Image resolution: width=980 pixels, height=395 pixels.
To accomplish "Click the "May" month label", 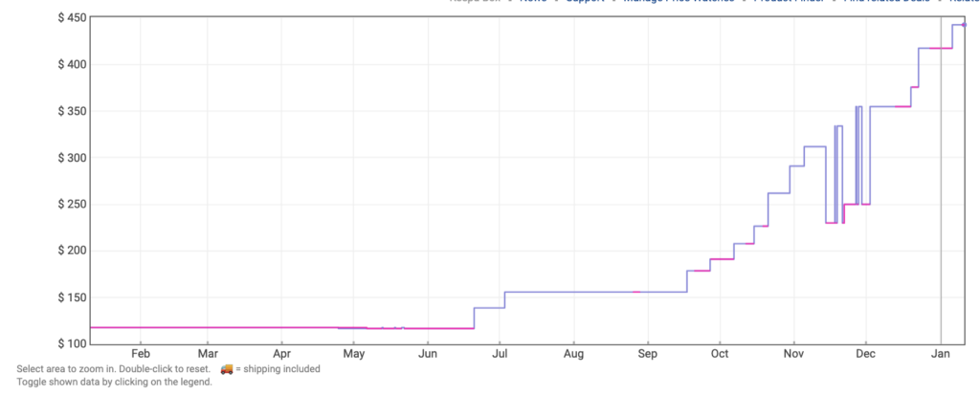I will 354,355.
